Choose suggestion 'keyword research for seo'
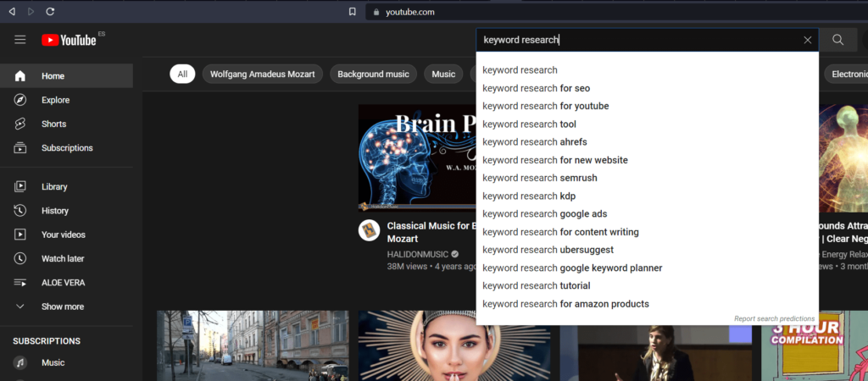The width and height of the screenshot is (868, 381). point(647,88)
